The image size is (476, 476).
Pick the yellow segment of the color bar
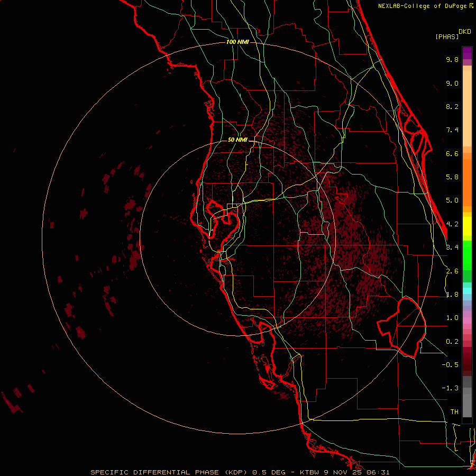pyautogui.click(x=467, y=226)
